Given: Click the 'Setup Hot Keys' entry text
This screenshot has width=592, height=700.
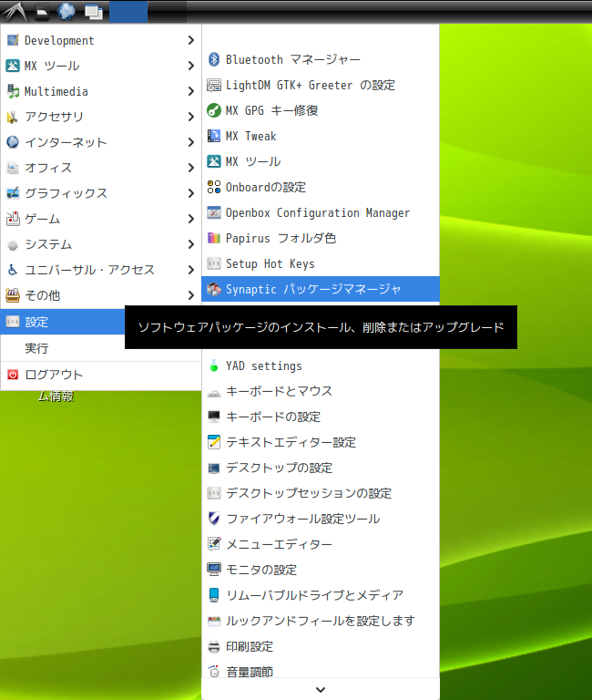Looking at the screenshot, I should pyautogui.click(x=270, y=263).
